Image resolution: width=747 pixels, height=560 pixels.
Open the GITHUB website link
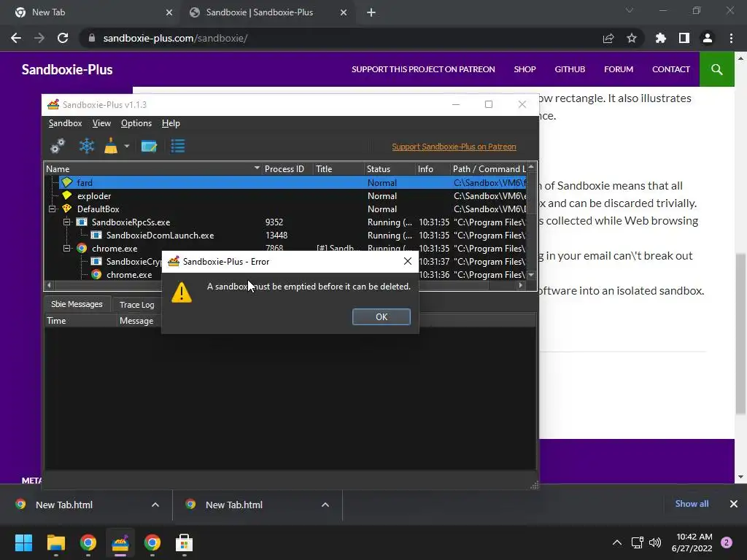click(569, 69)
